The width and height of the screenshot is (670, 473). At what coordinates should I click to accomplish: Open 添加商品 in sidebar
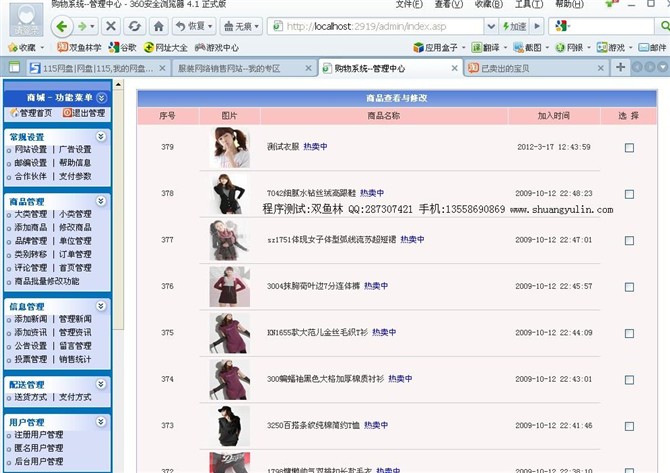pyautogui.click(x=30, y=227)
